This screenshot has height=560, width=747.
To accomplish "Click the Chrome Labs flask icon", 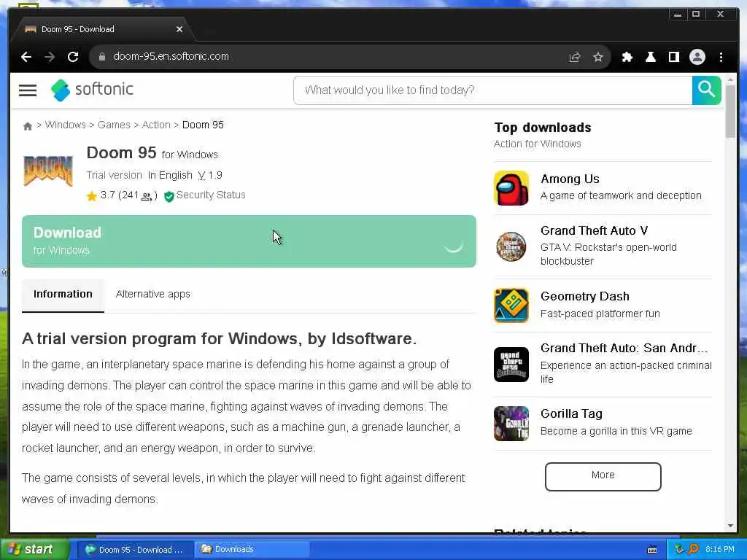I will (x=650, y=57).
